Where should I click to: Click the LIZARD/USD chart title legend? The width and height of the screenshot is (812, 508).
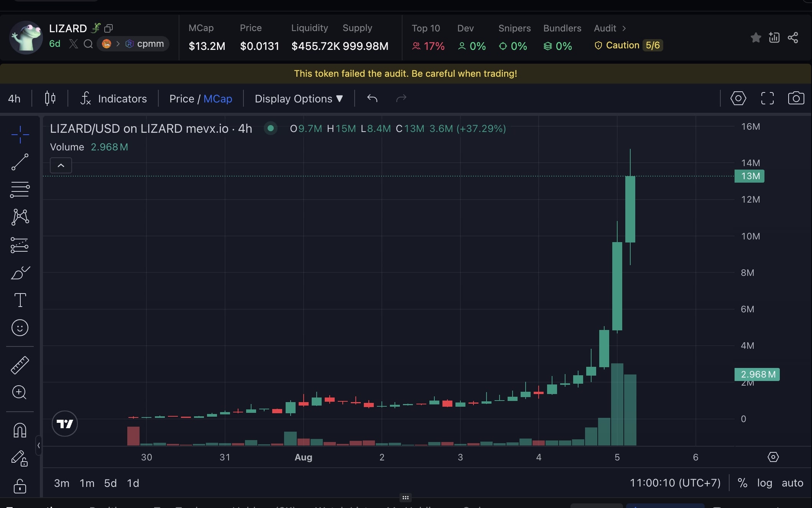click(151, 129)
